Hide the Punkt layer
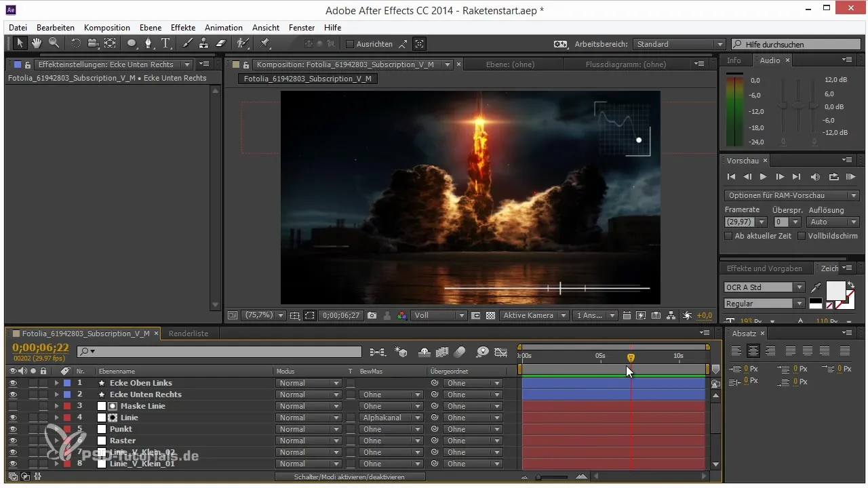This screenshot has height=488, width=868. tap(12, 429)
